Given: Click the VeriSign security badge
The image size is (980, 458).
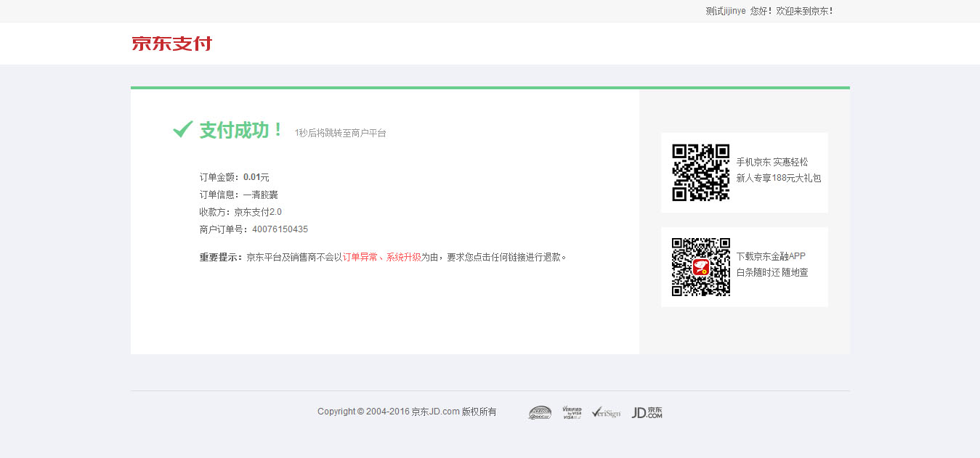Looking at the screenshot, I should click(x=606, y=412).
